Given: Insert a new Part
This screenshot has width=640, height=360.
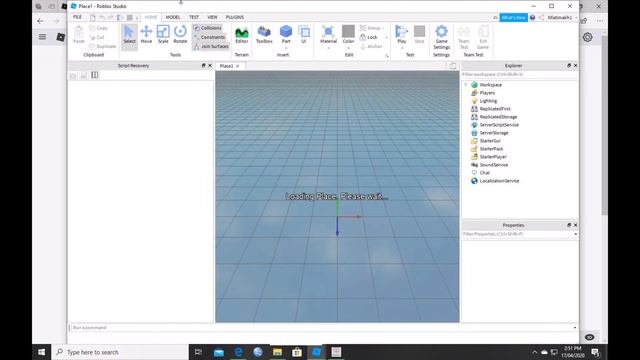Looking at the screenshot, I should point(286,33).
